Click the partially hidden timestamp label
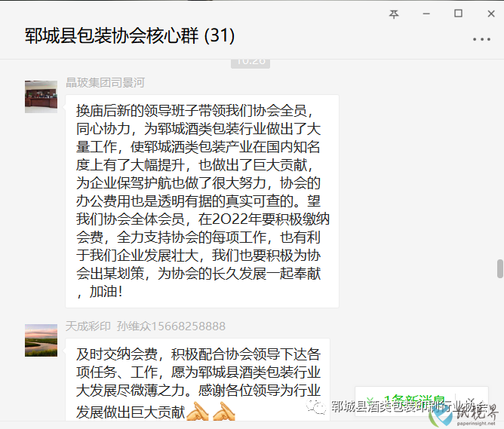The width and height of the screenshot is (504, 429). pyautogui.click(x=250, y=63)
